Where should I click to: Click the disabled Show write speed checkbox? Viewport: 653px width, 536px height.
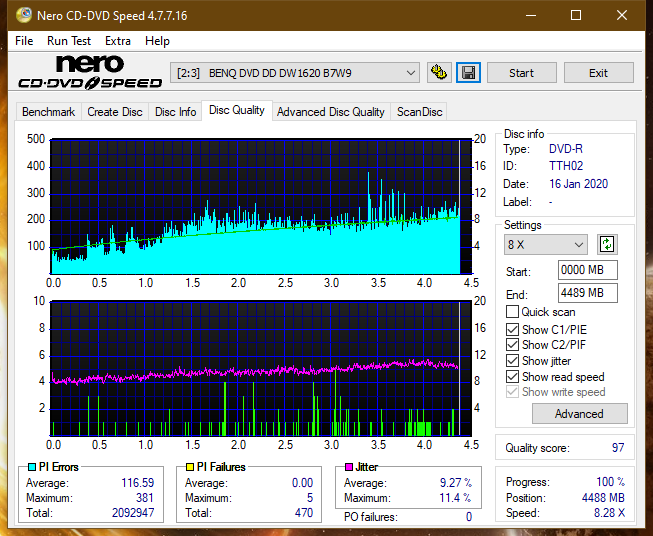pos(512,392)
